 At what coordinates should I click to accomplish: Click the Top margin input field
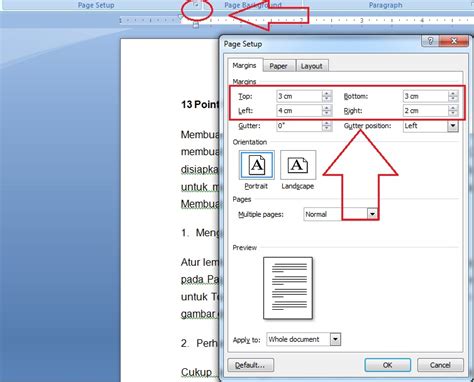(x=299, y=96)
